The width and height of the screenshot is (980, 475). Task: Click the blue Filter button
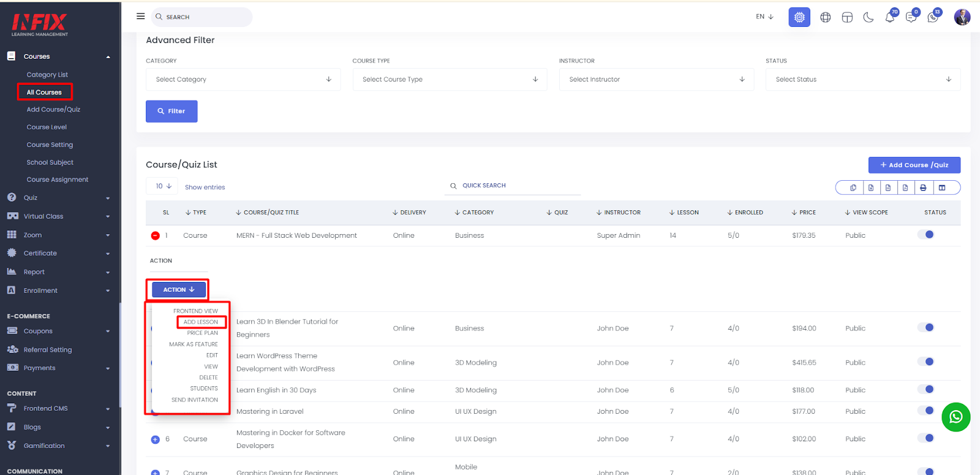171,112
